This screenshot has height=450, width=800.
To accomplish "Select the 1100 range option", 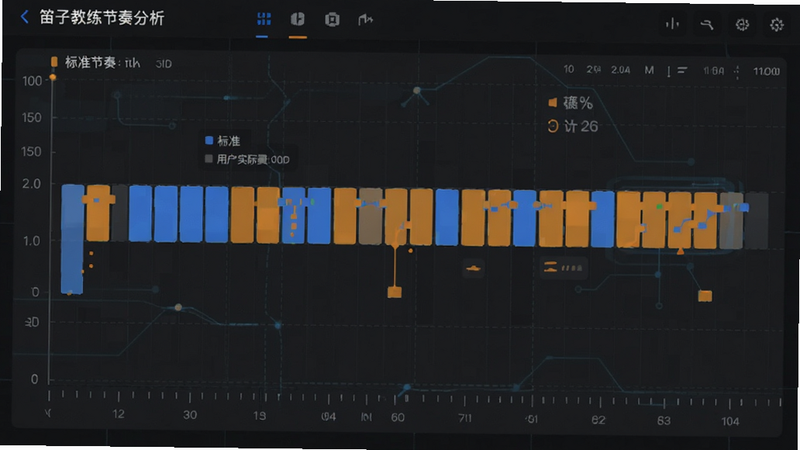I will [766, 71].
